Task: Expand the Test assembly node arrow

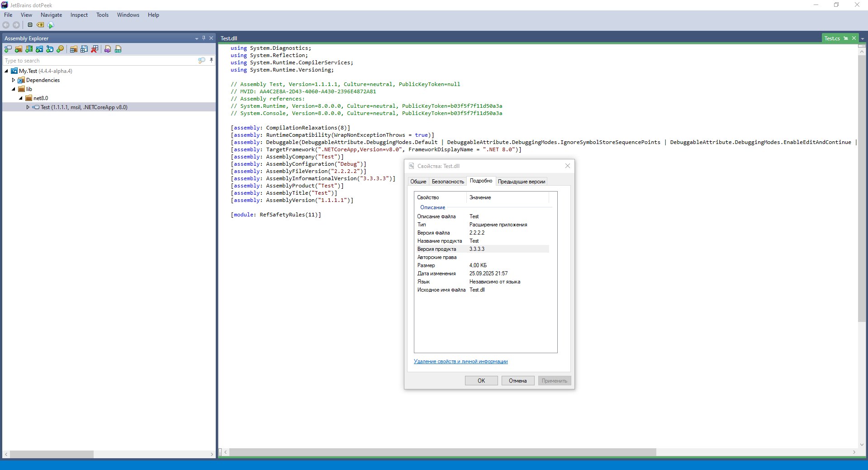Action: coord(28,107)
